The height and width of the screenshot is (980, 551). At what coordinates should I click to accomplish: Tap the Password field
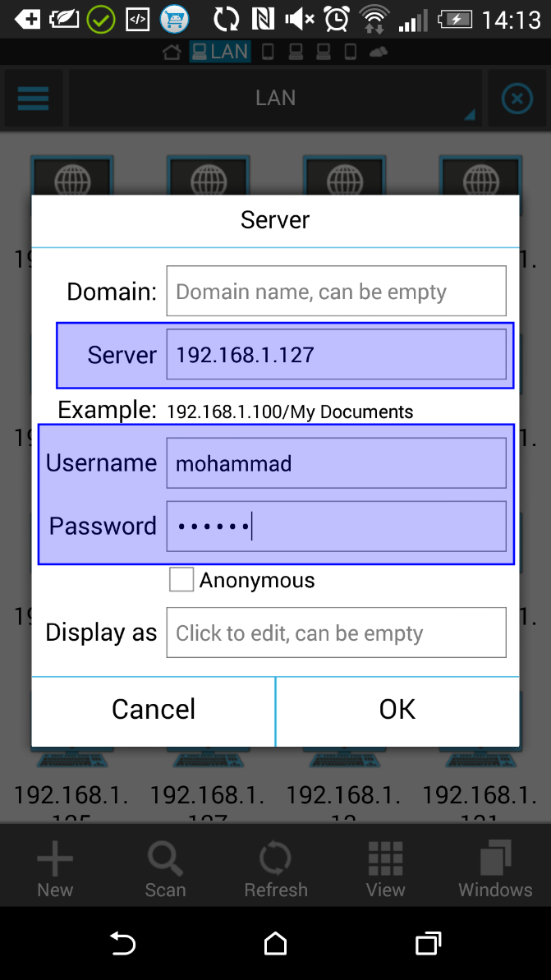pyautogui.click(x=336, y=526)
